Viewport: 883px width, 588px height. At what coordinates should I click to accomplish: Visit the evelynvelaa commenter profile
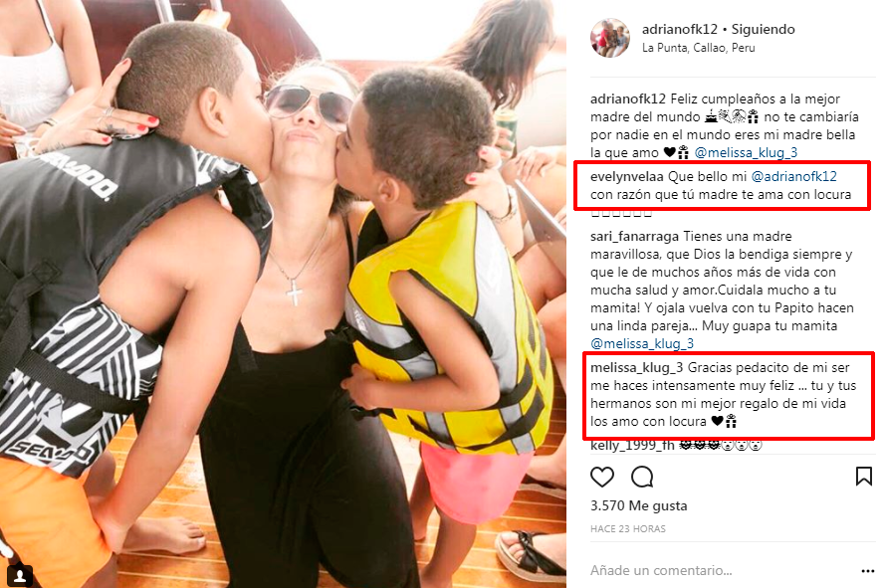(x=627, y=177)
